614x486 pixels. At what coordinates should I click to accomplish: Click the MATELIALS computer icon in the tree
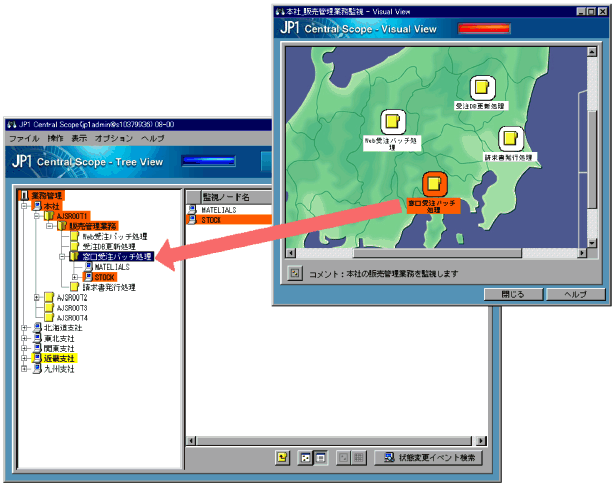pos(88,267)
